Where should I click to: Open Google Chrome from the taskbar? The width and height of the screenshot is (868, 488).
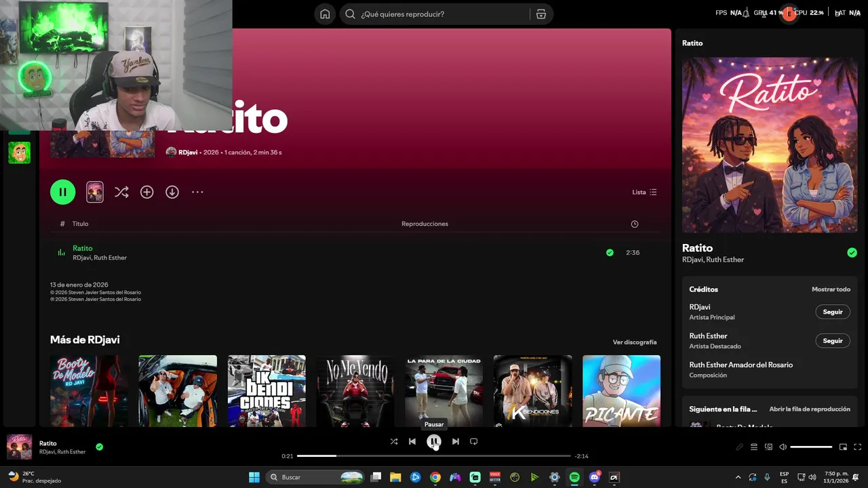click(435, 477)
